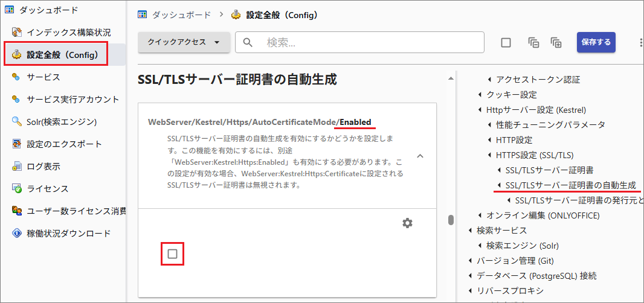This screenshot has height=303, width=644.
Task: Toggle the square checkbox next to the search field
Action: click(x=506, y=42)
